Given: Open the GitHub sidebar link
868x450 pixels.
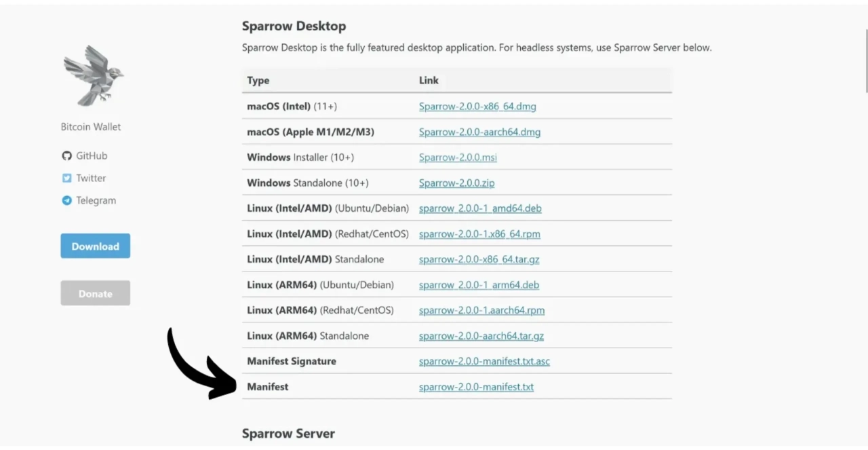Looking at the screenshot, I should (x=91, y=156).
